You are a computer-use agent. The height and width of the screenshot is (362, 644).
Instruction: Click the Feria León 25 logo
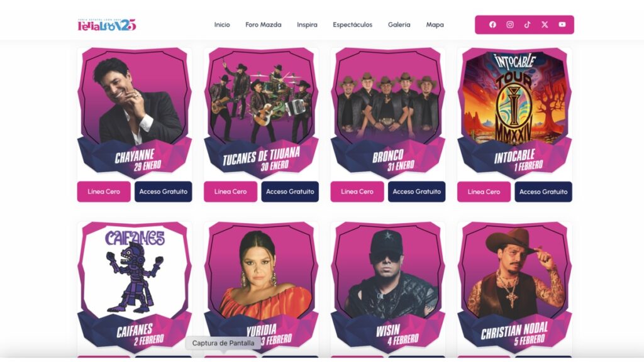pyautogui.click(x=107, y=25)
